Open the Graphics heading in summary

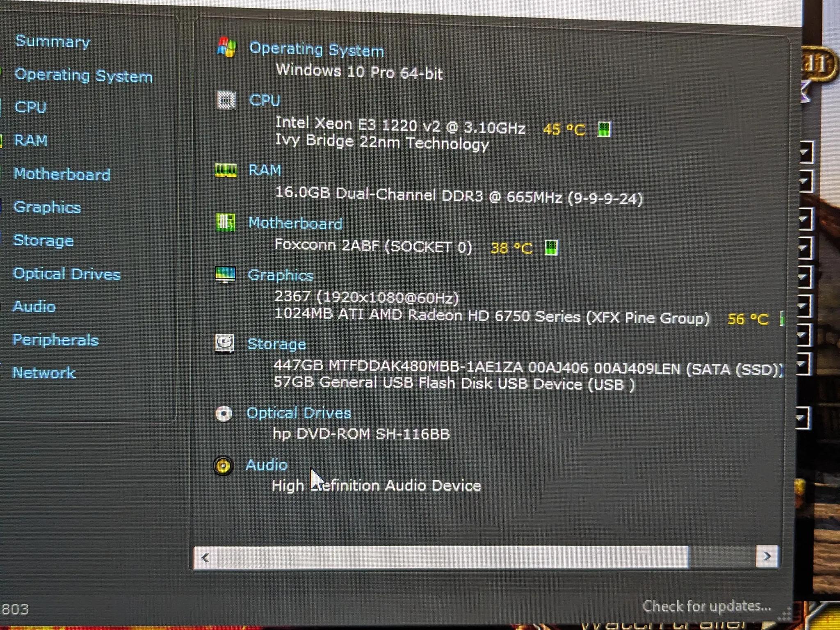(281, 275)
